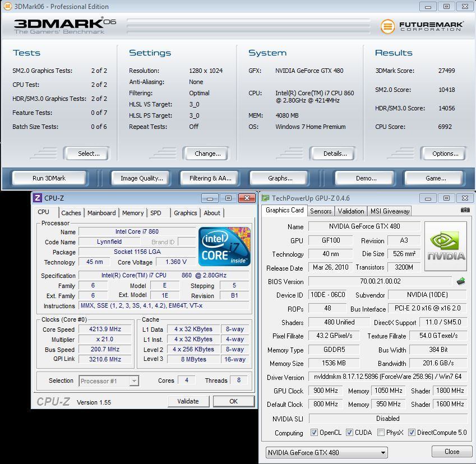Toggle the CUDA checkbox
Image resolution: width=476 pixels, height=464 pixels.
[x=349, y=433]
